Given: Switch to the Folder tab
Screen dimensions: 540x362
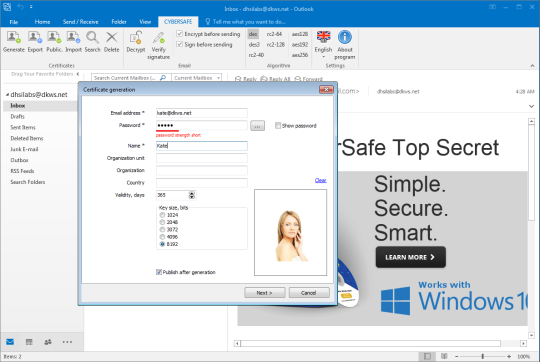Looking at the screenshot, I should click(x=119, y=22).
